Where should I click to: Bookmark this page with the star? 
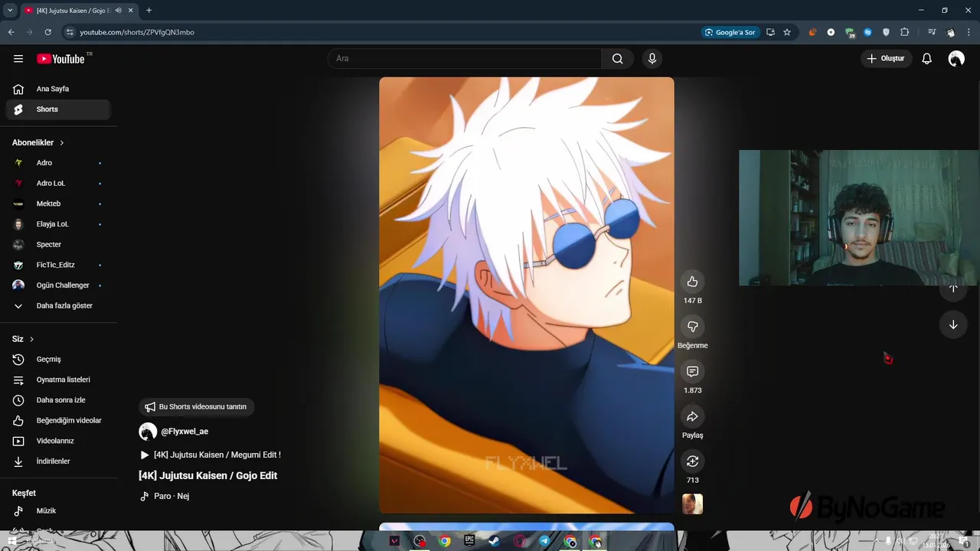coord(787,32)
